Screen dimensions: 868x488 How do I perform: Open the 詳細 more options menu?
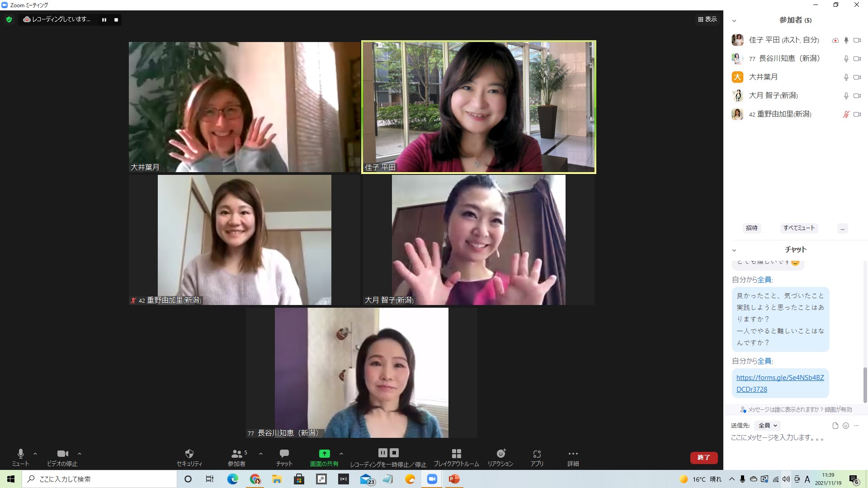[x=573, y=457]
